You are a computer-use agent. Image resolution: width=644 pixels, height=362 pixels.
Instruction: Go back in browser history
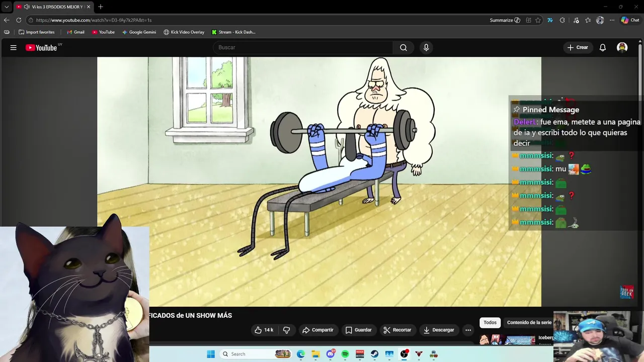click(x=7, y=20)
